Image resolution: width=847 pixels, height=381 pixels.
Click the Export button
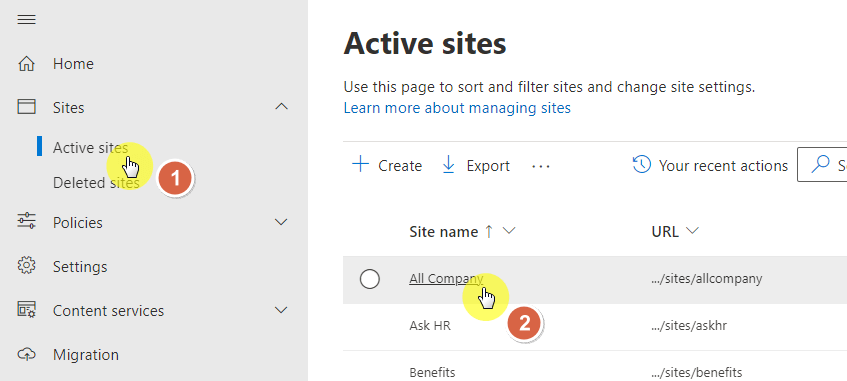[x=475, y=165]
